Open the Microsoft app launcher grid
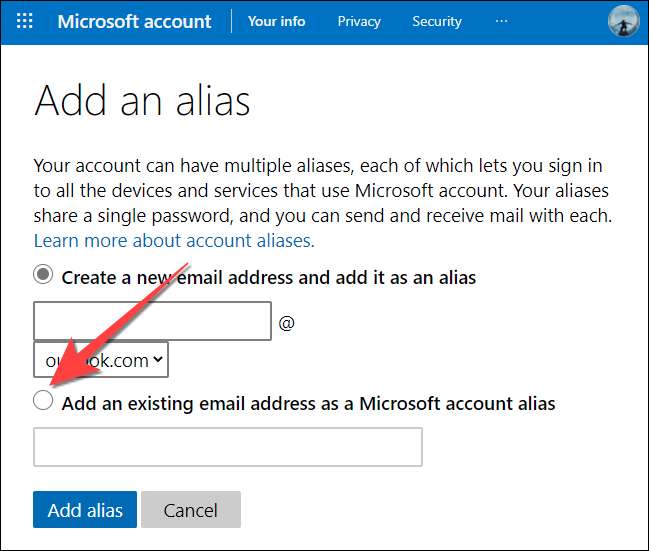Viewport: 649px width, 551px height. tap(25, 21)
